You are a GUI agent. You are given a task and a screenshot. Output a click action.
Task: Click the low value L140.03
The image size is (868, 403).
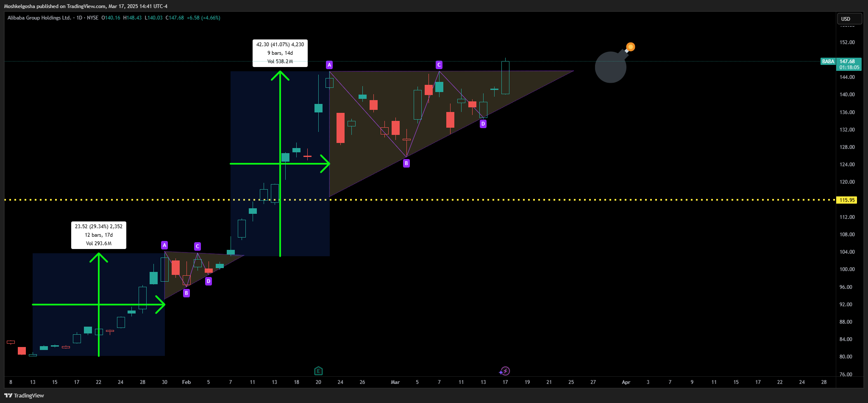(153, 18)
